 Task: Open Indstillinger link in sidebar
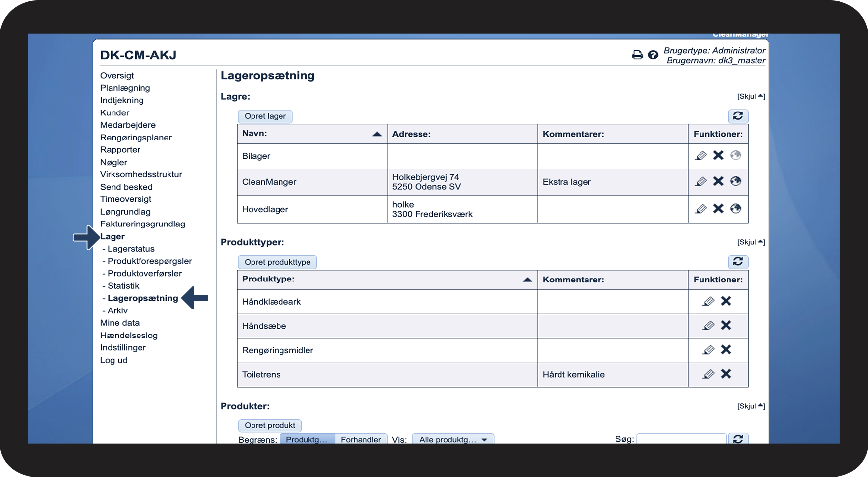click(x=123, y=348)
